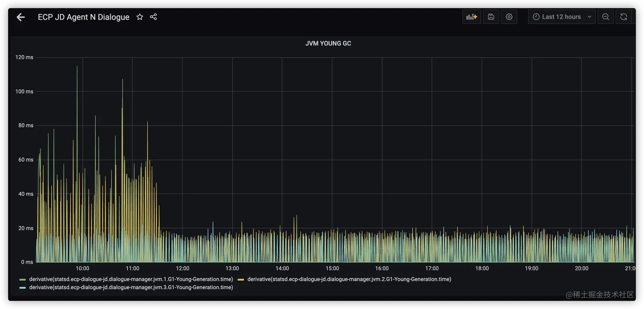
Task: Click the 19:00 time axis label
Action: [x=532, y=269]
